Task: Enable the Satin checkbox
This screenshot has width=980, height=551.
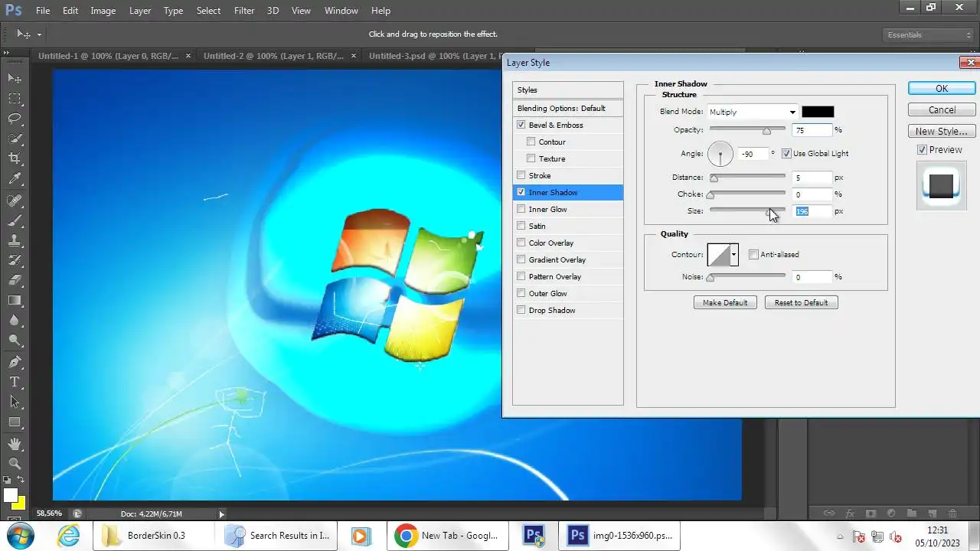Action: (x=521, y=226)
